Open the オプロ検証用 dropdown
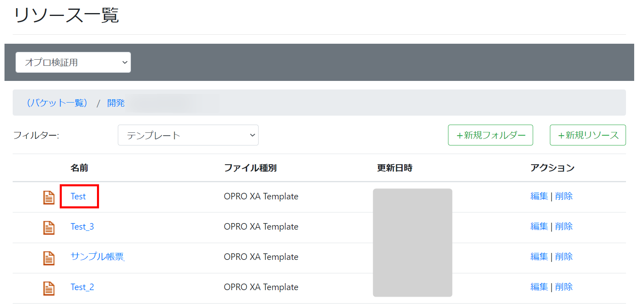The width and height of the screenshot is (644, 304). (x=73, y=62)
